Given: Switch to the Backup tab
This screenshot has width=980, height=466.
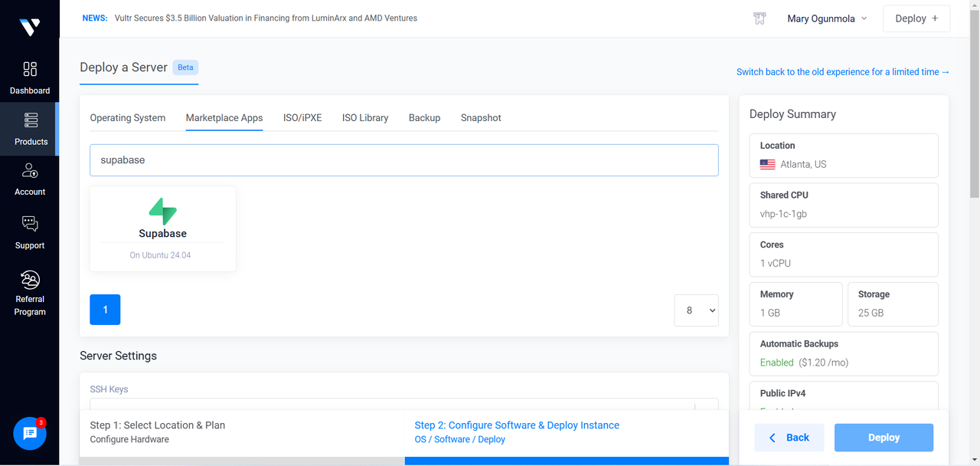Looking at the screenshot, I should [x=424, y=118].
